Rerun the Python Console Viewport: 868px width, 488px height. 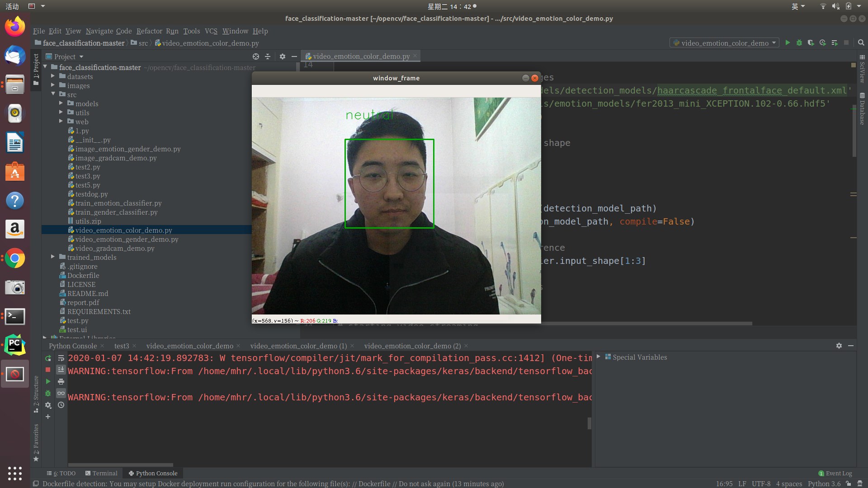click(x=48, y=358)
